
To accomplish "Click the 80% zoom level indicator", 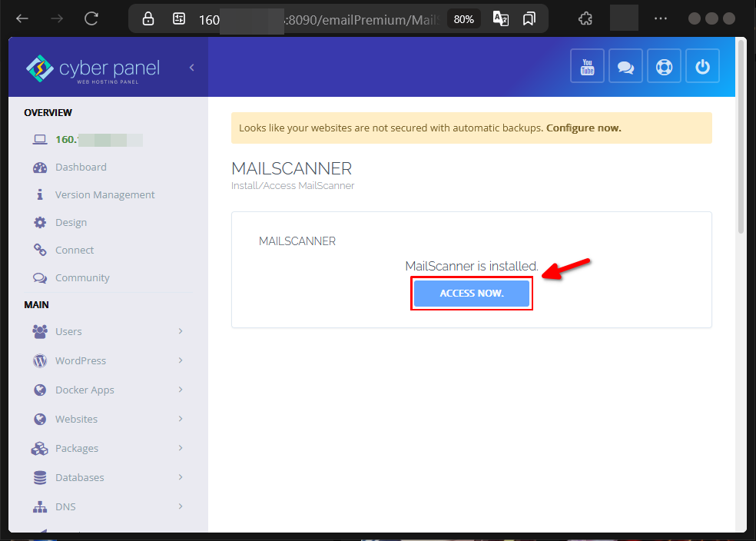I will coord(463,19).
